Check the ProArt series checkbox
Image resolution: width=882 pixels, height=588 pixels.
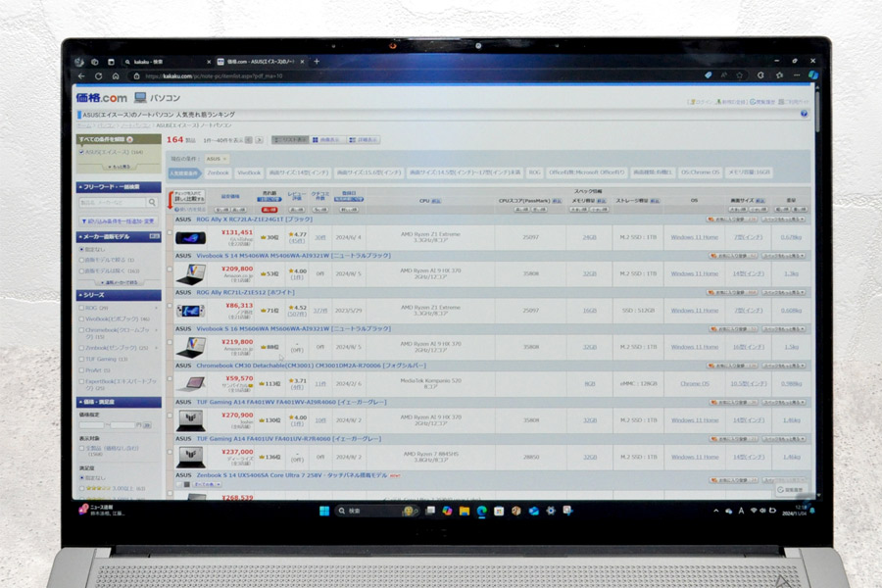[82, 370]
